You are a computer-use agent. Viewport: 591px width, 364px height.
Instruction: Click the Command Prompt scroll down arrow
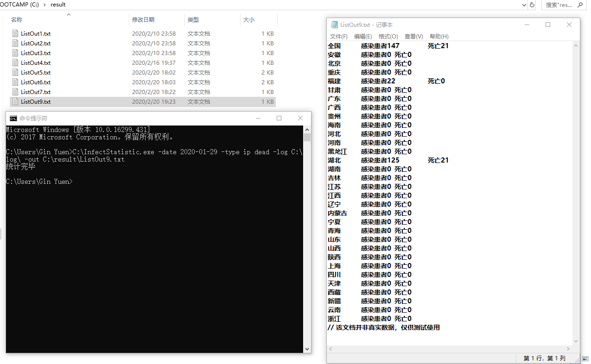pyautogui.click(x=307, y=349)
